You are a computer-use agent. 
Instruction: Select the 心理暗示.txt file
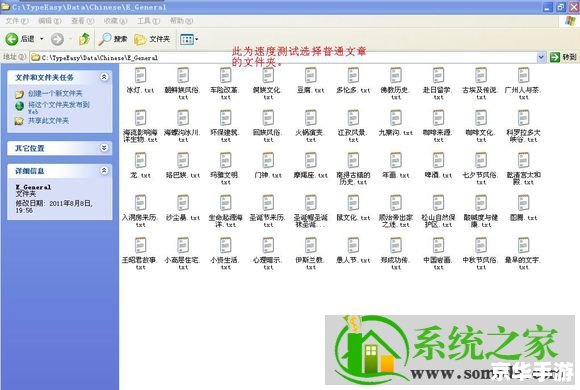click(x=268, y=254)
